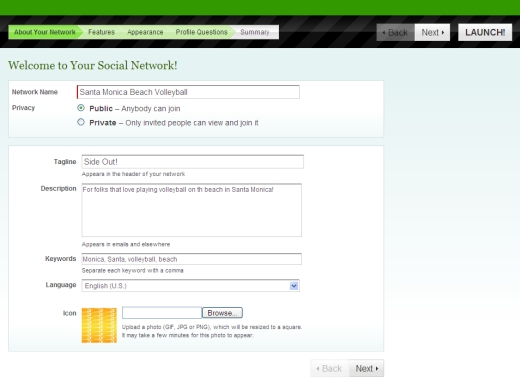Open the Language dropdown

(x=190, y=286)
